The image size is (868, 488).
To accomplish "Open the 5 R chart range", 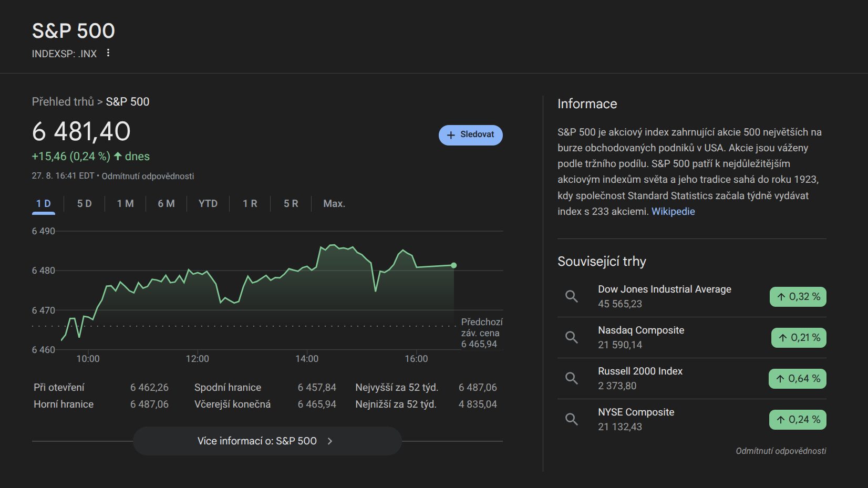I will pyautogui.click(x=291, y=204).
